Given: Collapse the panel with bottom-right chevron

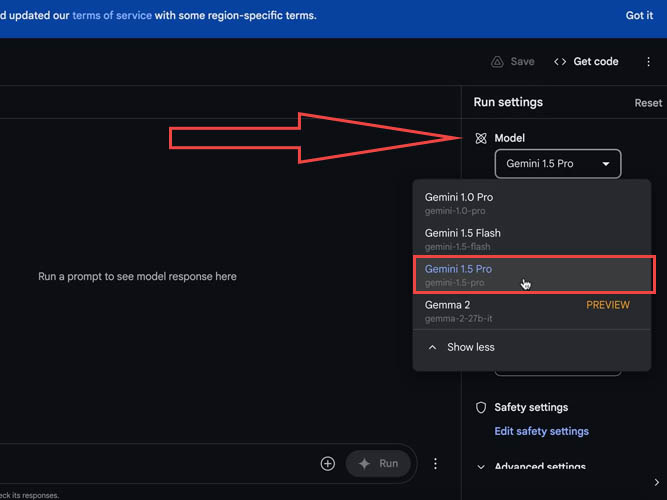Looking at the screenshot, I should [655, 483].
